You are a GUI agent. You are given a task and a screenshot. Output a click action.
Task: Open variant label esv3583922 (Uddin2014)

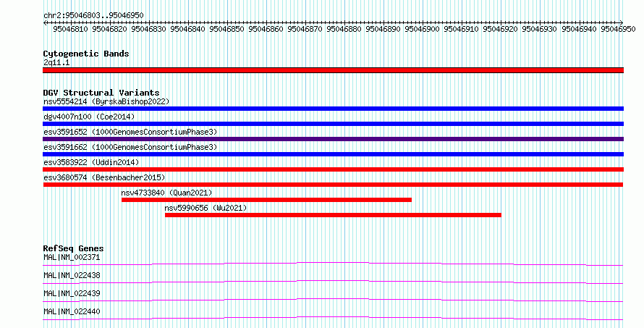[x=91, y=162]
